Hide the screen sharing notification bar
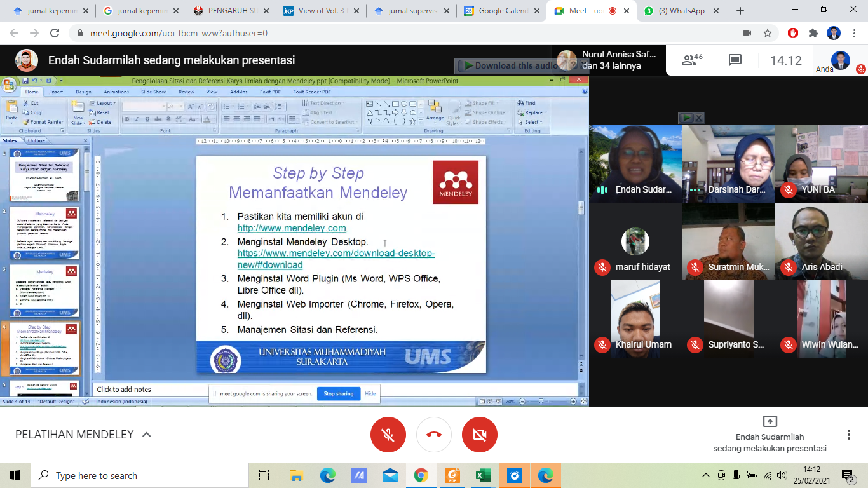This screenshot has width=868, height=488. (x=370, y=394)
